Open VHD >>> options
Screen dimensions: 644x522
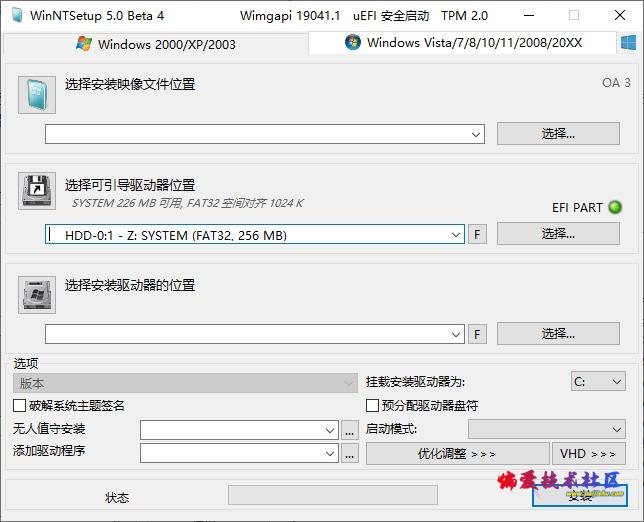589,453
